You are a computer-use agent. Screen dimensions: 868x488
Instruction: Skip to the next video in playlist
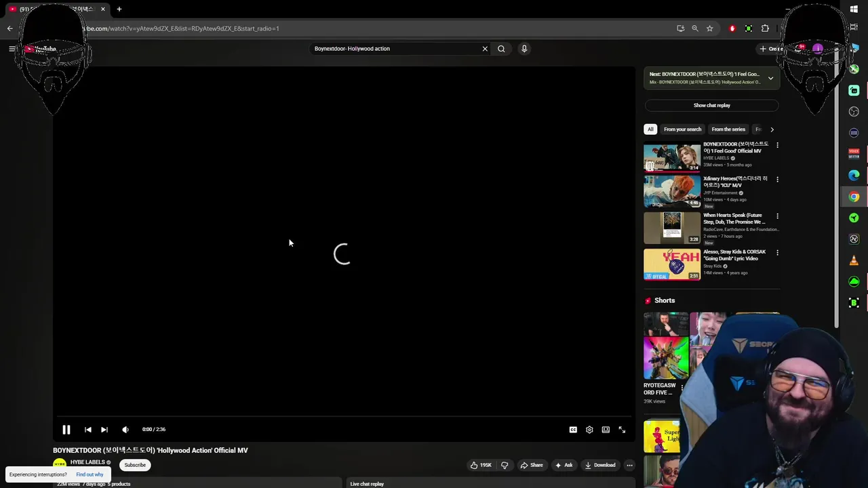coord(104,430)
